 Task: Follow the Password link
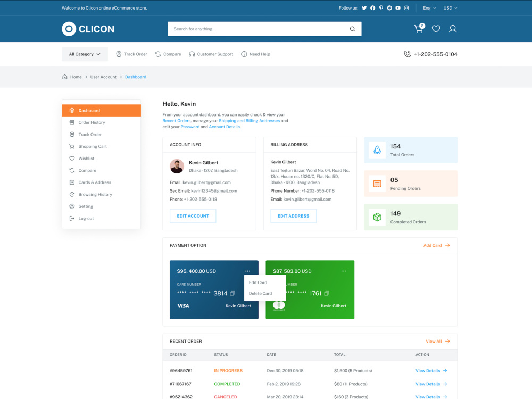190,127
